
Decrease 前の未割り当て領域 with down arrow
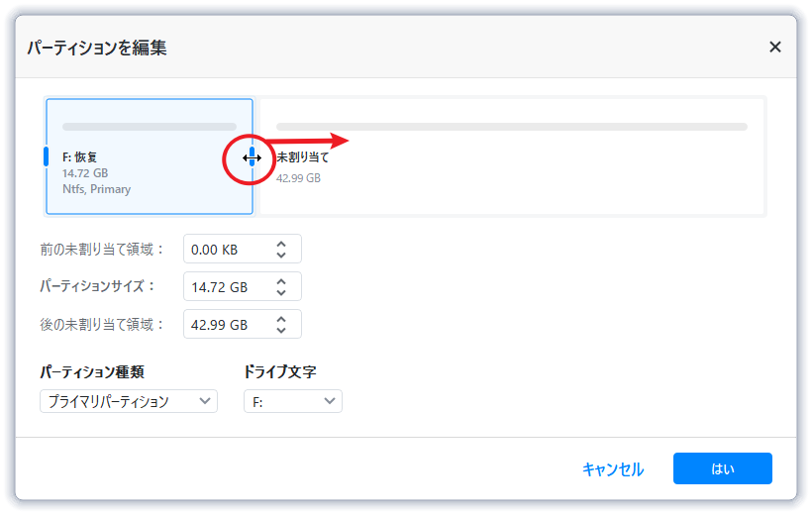281,255
